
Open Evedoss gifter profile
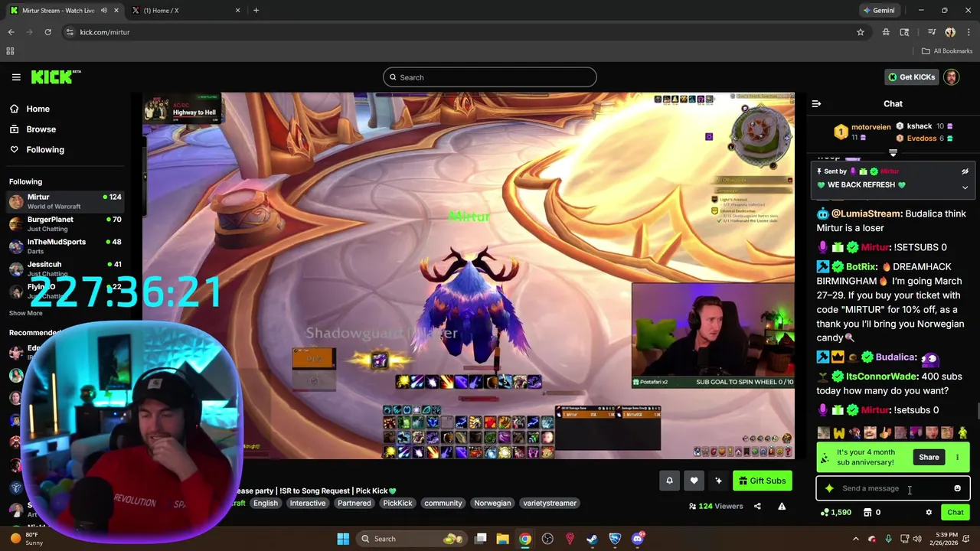tap(921, 139)
